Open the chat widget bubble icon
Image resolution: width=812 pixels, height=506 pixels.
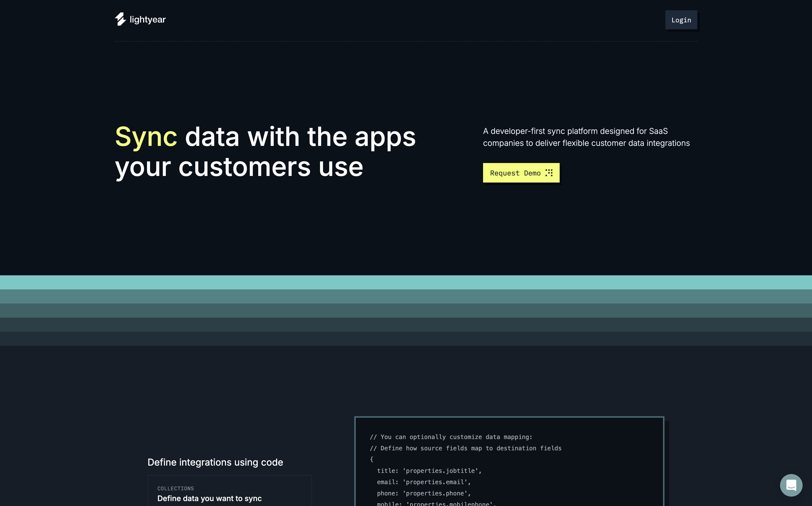[791, 485]
